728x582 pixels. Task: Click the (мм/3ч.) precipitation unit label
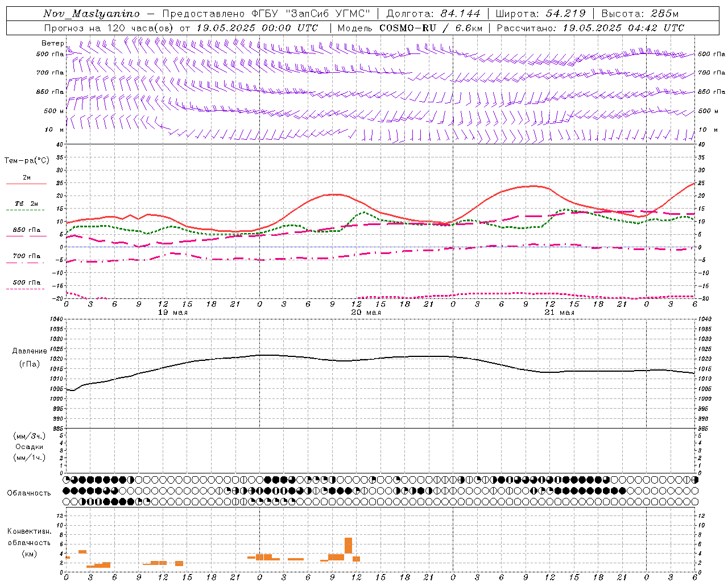(30, 436)
